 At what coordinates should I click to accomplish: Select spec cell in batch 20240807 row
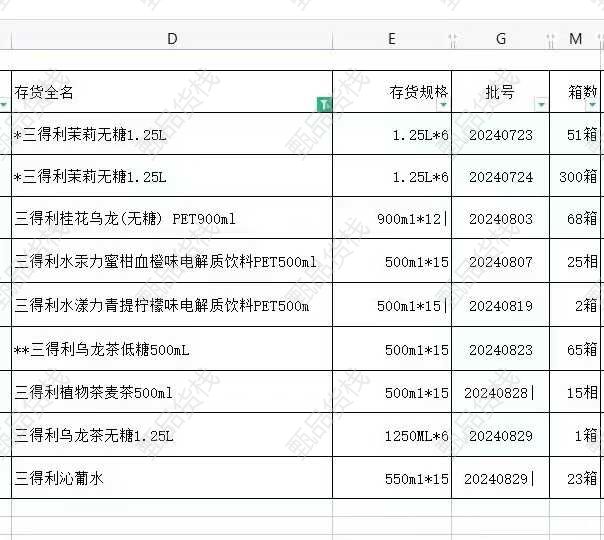pyautogui.click(x=392, y=261)
